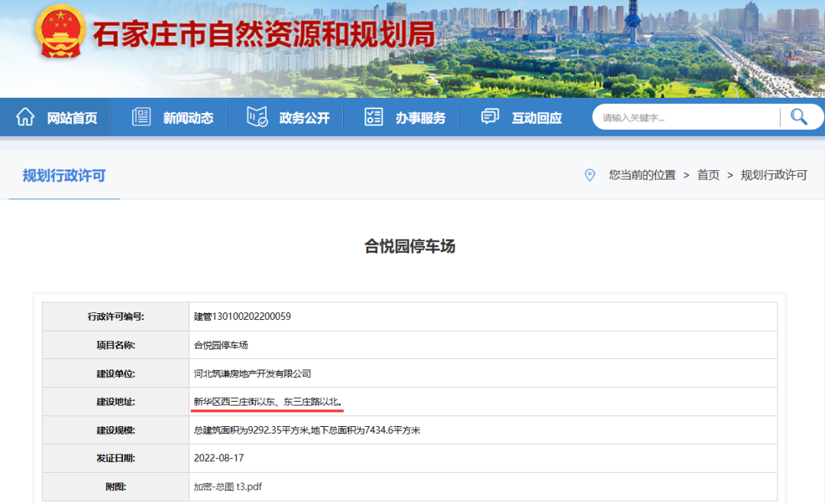Open 规划行政许可 breadcrumb link
The width and height of the screenshot is (825, 504).
pyautogui.click(x=774, y=175)
